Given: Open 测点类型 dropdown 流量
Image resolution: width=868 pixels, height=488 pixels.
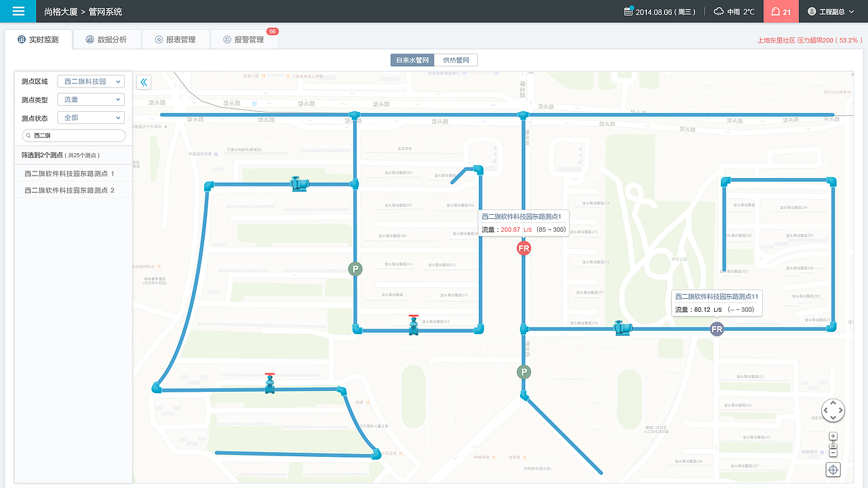Looking at the screenshot, I should [91, 100].
